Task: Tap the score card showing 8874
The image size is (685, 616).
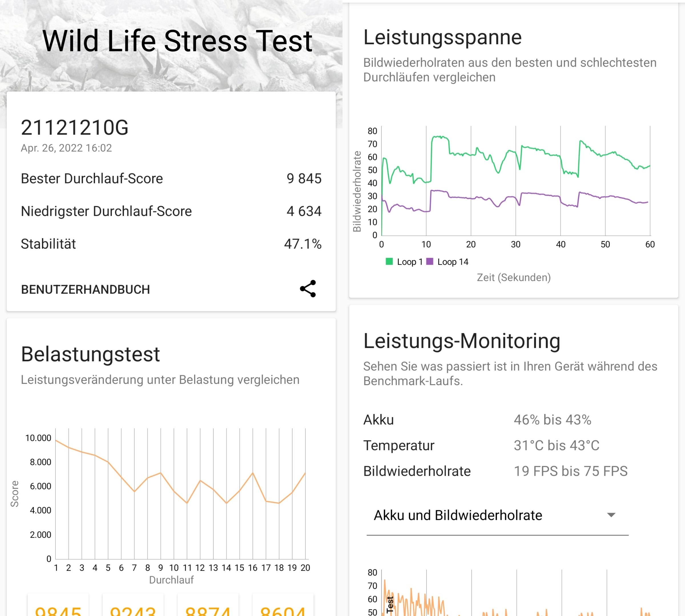Action: tap(208, 605)
